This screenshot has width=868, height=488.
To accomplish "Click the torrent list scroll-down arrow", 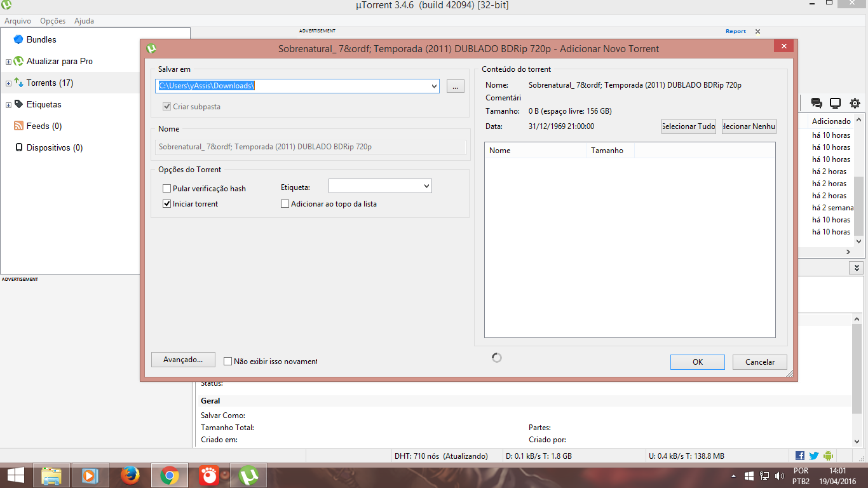I will click(x=859, y=241).
